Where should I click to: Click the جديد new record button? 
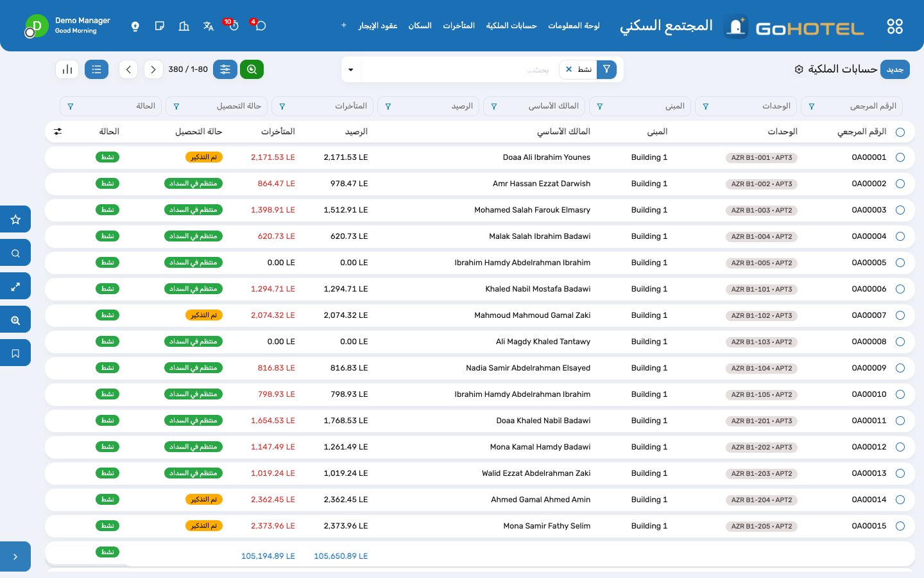point(895,69)
